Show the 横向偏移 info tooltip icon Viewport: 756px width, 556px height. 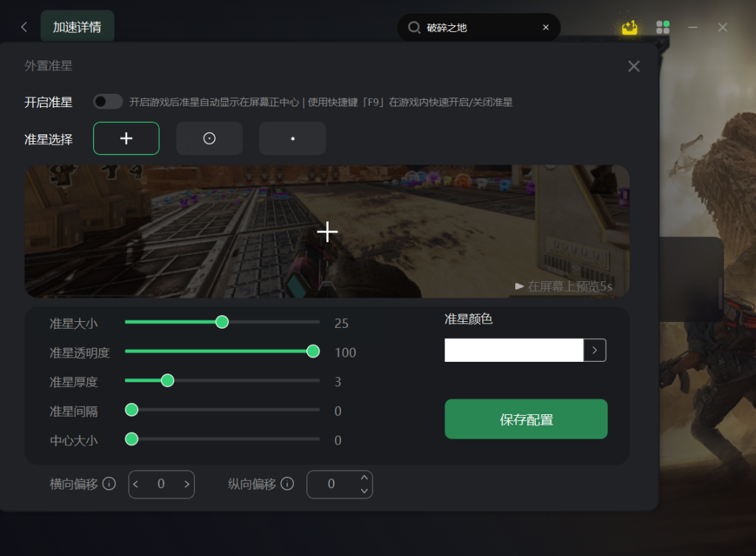coord(109,484)
